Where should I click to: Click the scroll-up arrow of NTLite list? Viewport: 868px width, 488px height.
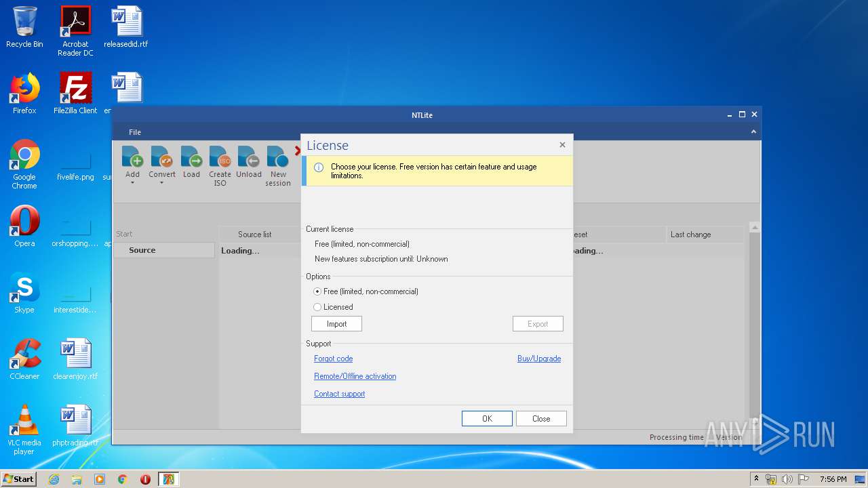[754, 228]
